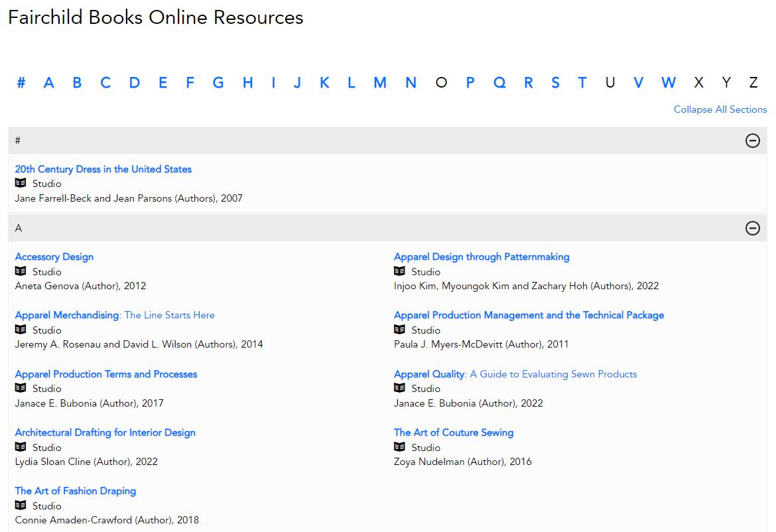Go to letter J in index
The height and width of the screenshot is (532, 776).
[x=297, y=82]
